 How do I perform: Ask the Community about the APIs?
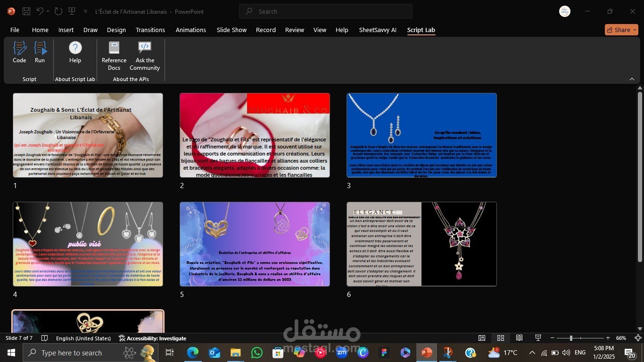click(x=145, y=56)
